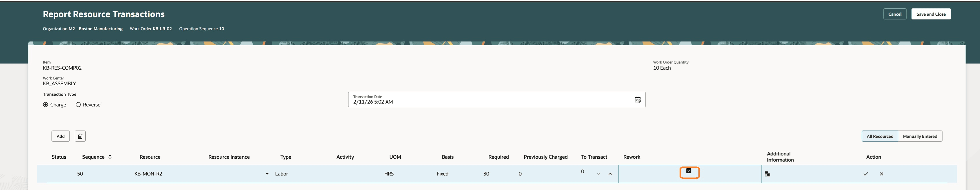This screenshot has height=190, width=980.
Task: Open the Transaction Date calendar picker
Action: 637,99
